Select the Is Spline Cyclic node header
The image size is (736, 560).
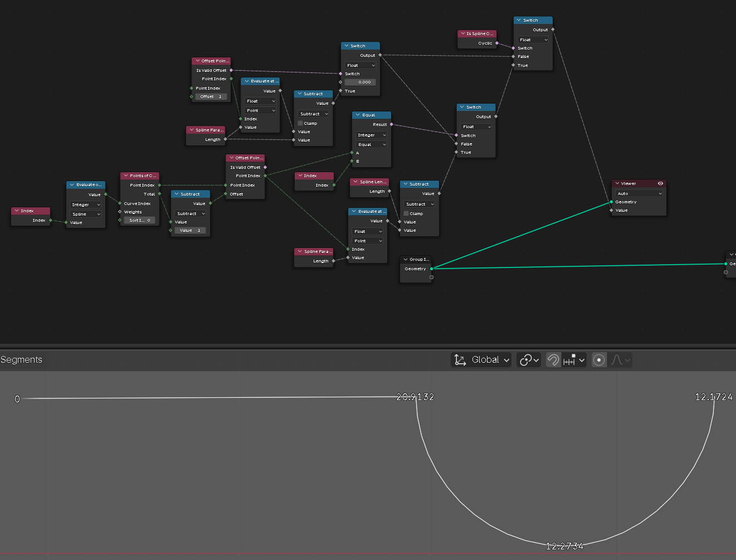pyautogui.click(x=477, y=34)
